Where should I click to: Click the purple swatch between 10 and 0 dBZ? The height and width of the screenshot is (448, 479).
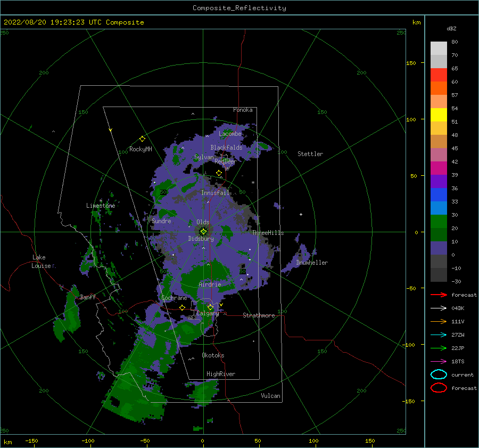coord(439,248)
